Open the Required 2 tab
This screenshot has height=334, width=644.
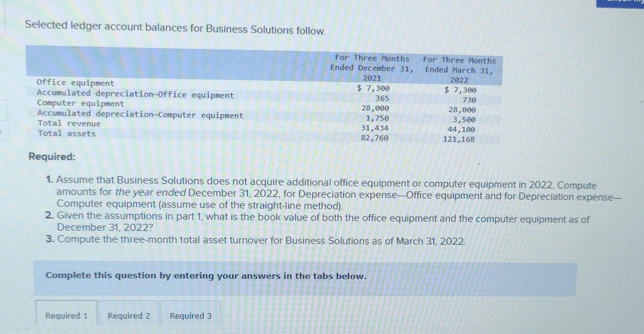(x=129, y=316)
